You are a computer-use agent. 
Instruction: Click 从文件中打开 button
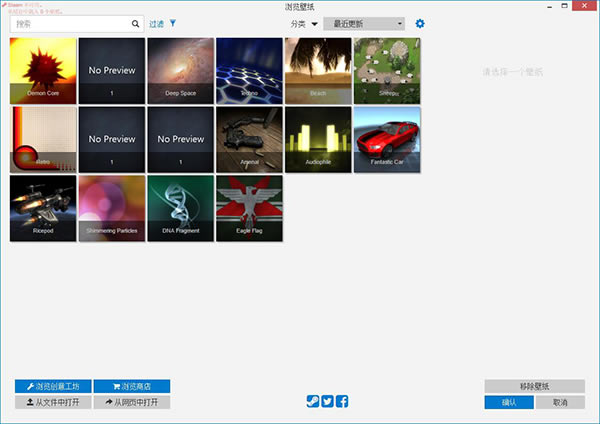pos(53,402)
